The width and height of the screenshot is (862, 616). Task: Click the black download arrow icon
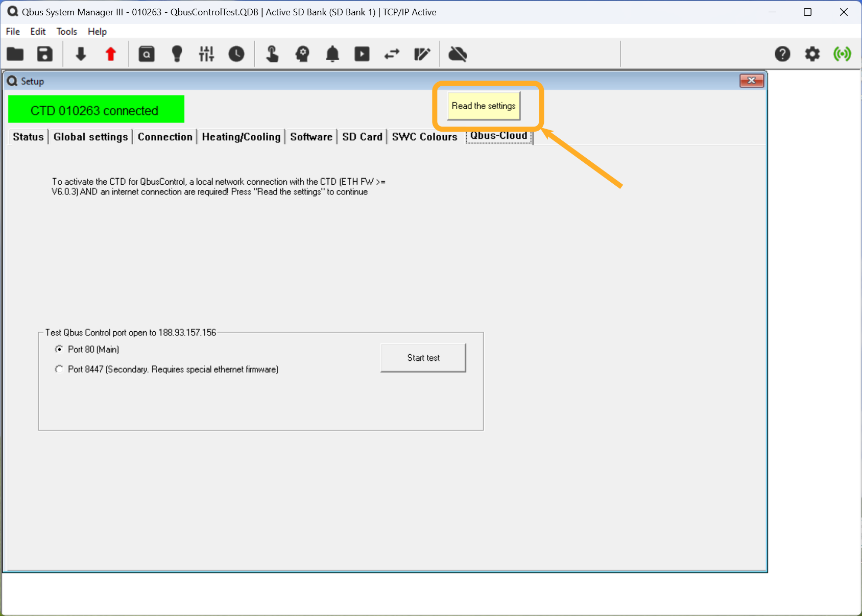tap(81, 54)
